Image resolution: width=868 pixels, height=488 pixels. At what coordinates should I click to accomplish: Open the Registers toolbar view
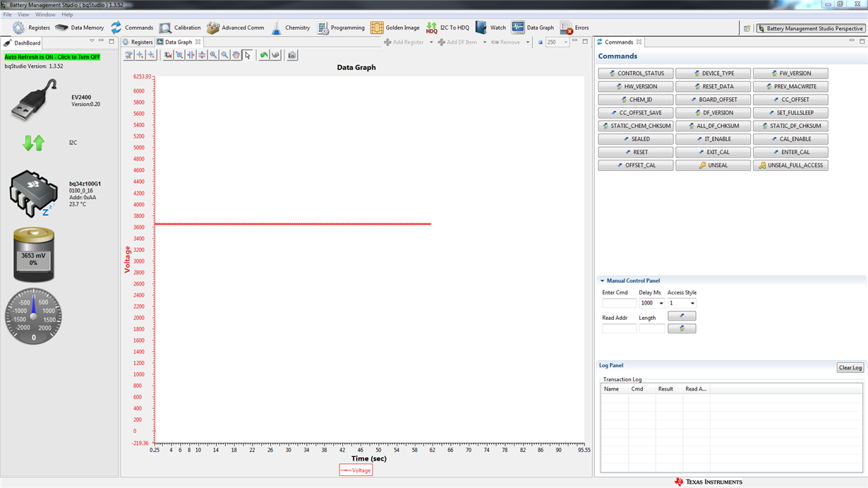(x=31, y=28)
